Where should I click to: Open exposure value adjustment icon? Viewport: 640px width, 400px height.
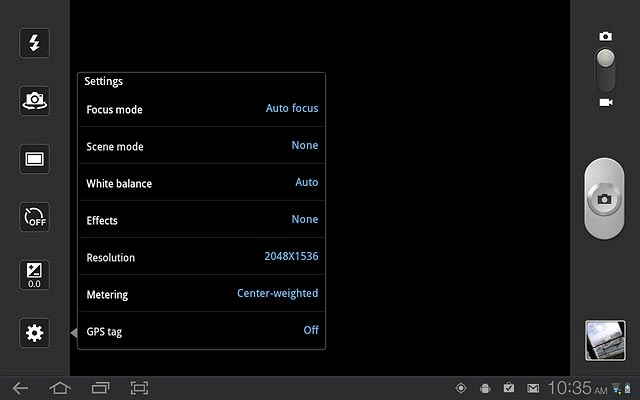35,274
